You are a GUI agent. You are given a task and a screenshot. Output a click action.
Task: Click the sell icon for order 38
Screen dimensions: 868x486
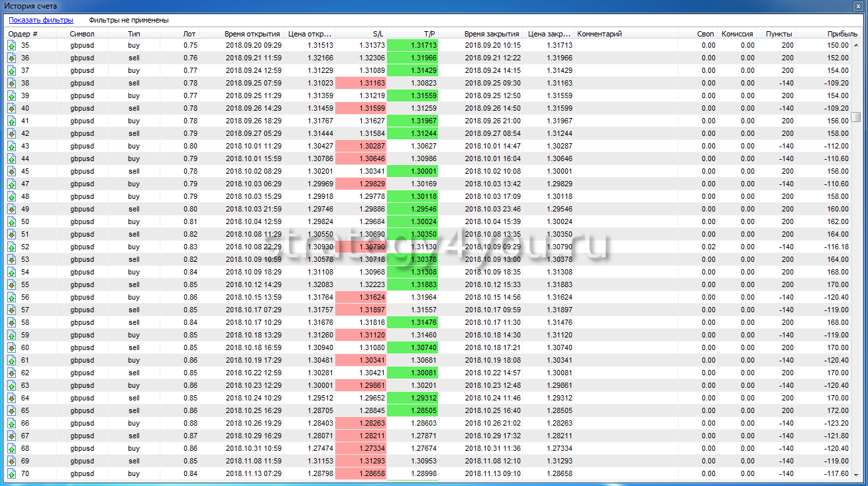[12, 83]
